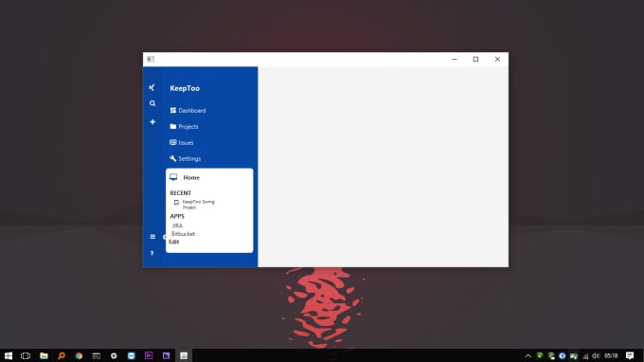Click the Dashboard grid icon

click(x=173, y=110)
